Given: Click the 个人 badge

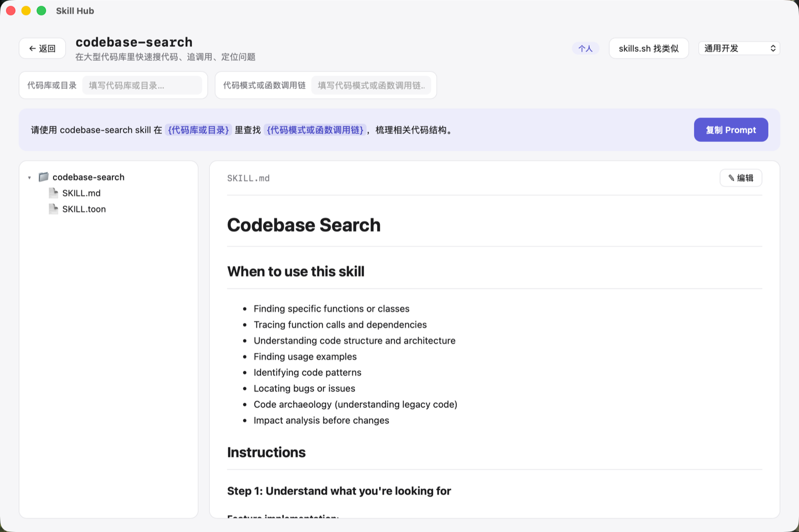Looking at the screenshot, I should [585, 48].
